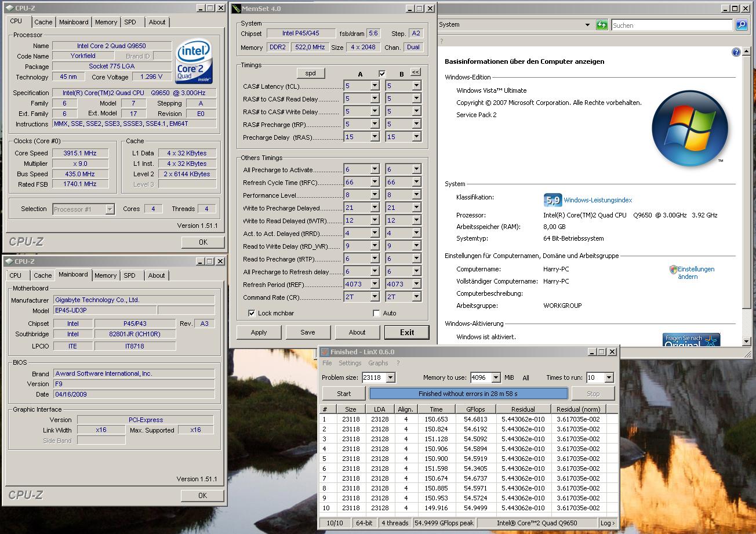The height and width of the screenshot is (534, 756).
Task: Toggle the checkbox between channels A and B
Action: [381, 74]
